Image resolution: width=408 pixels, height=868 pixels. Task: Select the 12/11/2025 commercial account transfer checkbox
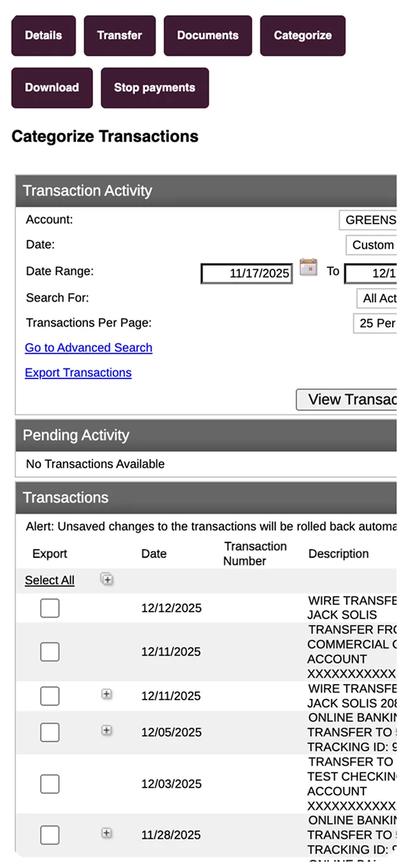(x=50, y=652)
